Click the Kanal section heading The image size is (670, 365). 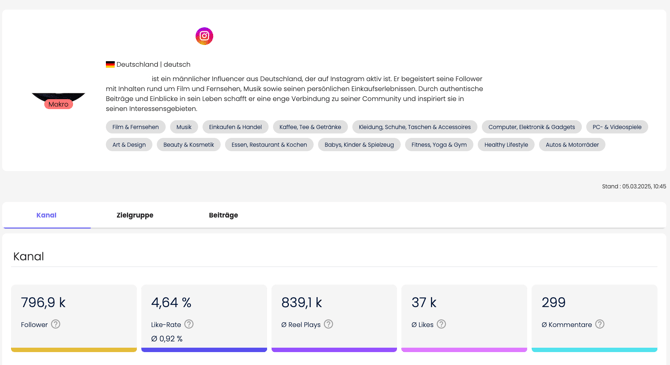29,256
